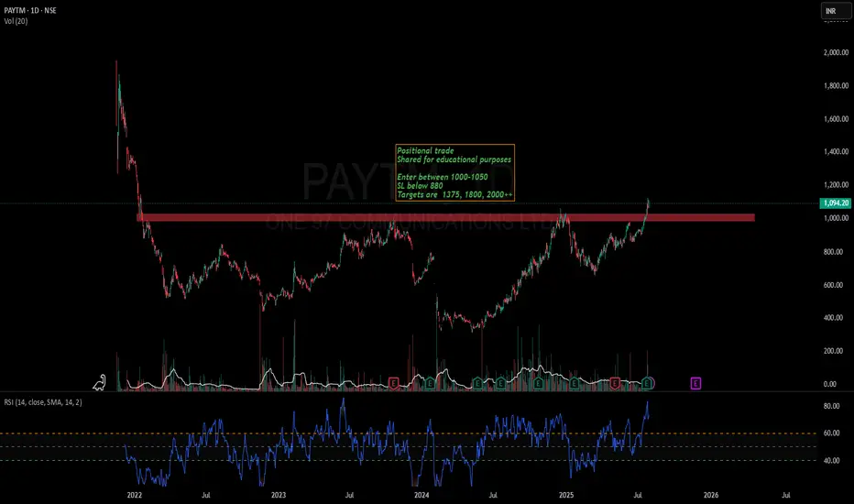
Task: Click the 2025 label on time axis
Action: click(566, 495)
